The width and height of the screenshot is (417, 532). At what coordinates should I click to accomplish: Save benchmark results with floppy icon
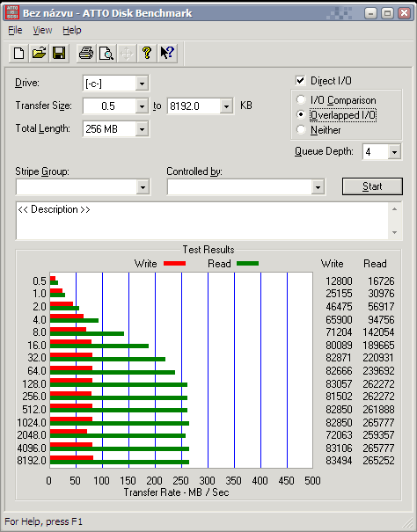(x=59, y=54)
